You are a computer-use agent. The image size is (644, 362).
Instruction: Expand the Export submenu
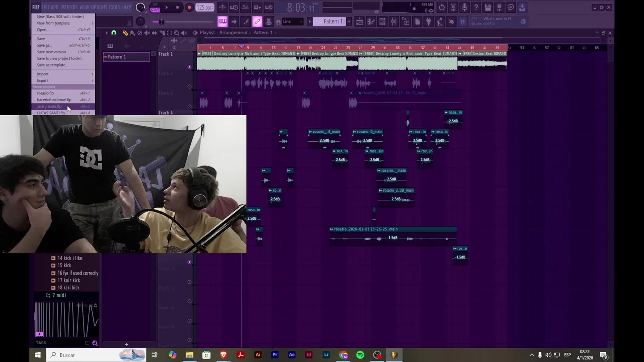(63, 80)
